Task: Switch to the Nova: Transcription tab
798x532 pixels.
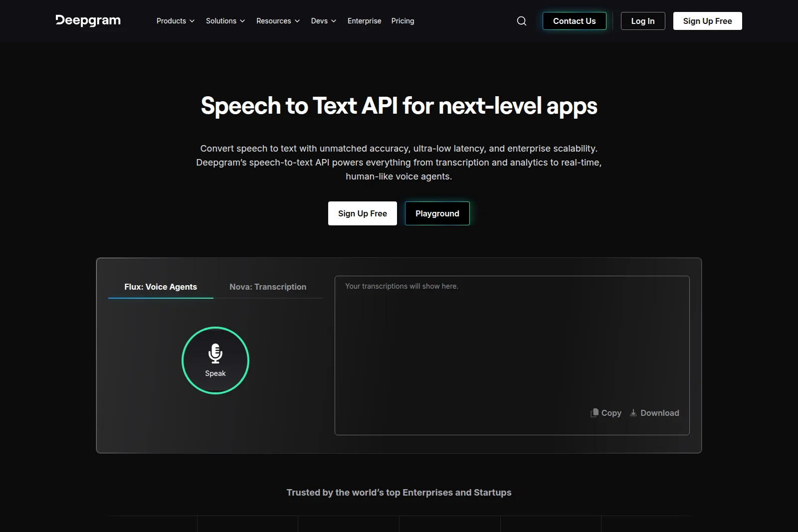Action: pyautogui.click(x=267, y=287)
